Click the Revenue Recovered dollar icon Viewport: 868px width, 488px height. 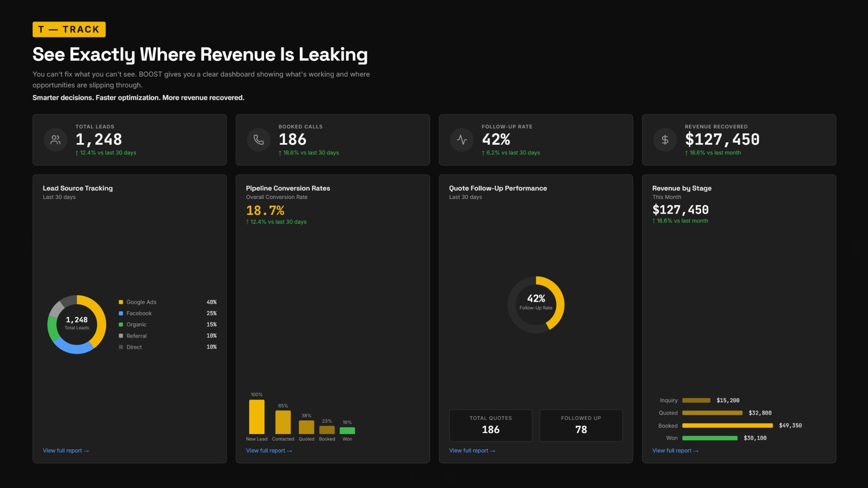pyautogui.click(x=665, y=140)
